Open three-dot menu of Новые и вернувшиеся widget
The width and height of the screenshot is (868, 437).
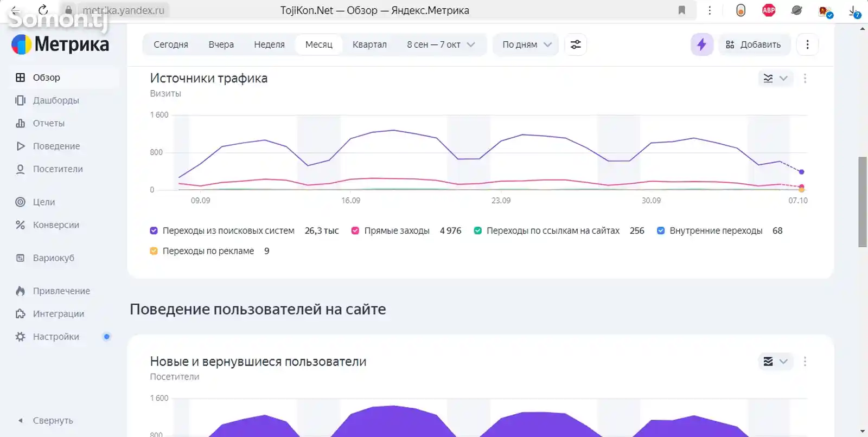tap(805, 361)
